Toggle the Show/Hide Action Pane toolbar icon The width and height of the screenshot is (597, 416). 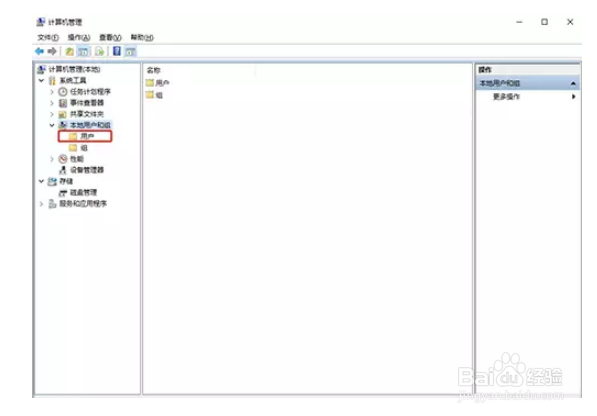click(131, 51)
